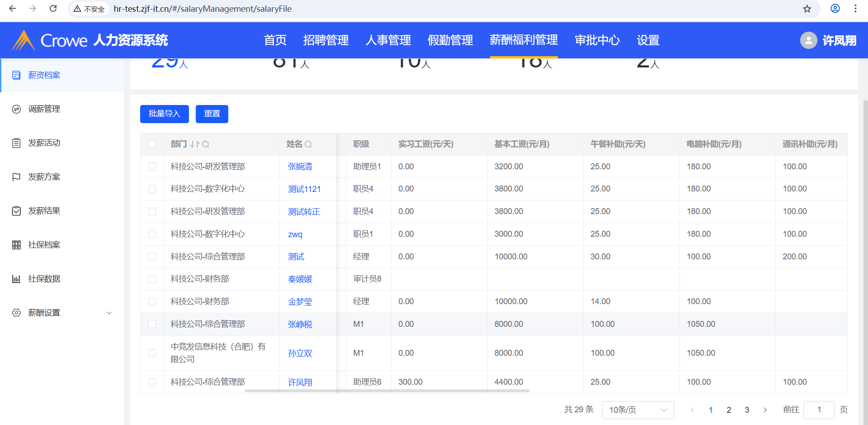Click the next page arrow in pagination
Screen dimensions: 868x425
(765, 410)
